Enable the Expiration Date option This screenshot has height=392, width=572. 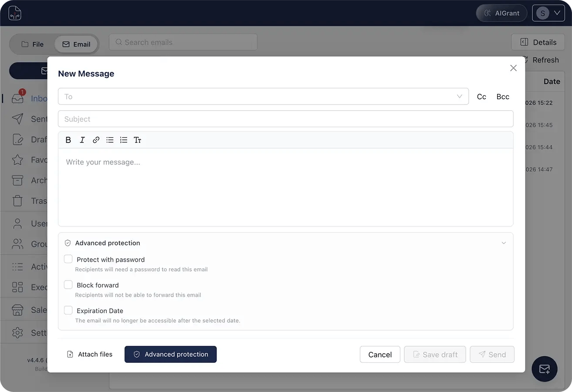[68, 310]
